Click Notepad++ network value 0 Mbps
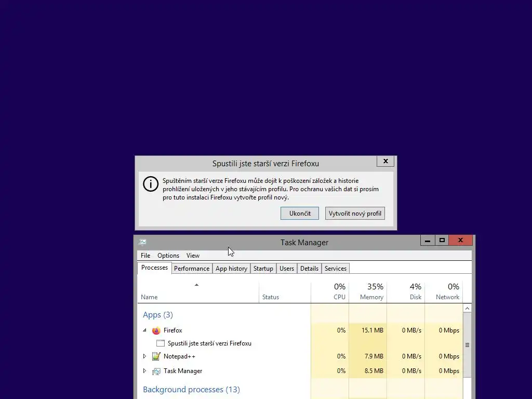The width and height of the screenshot is (532, 399). (x=449, y=356)
